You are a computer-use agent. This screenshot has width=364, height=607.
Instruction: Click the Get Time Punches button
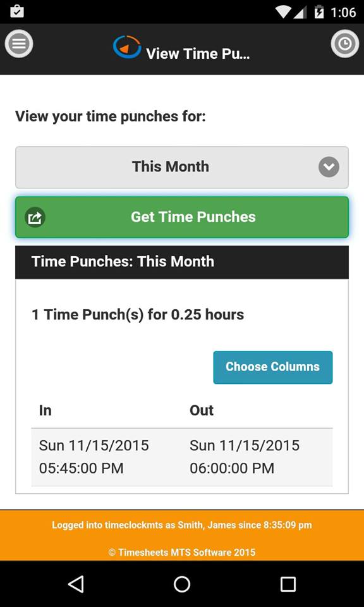[x=182, y=217]
